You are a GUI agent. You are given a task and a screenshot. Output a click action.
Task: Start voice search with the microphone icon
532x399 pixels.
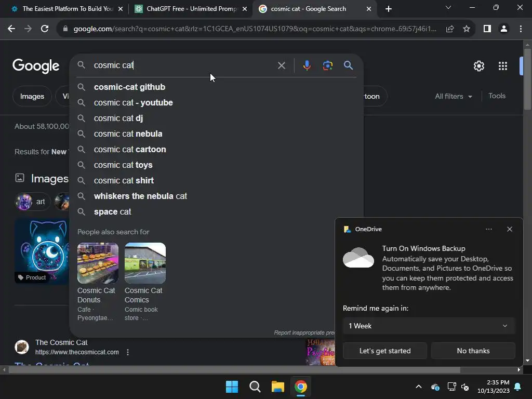pos(307,65)
